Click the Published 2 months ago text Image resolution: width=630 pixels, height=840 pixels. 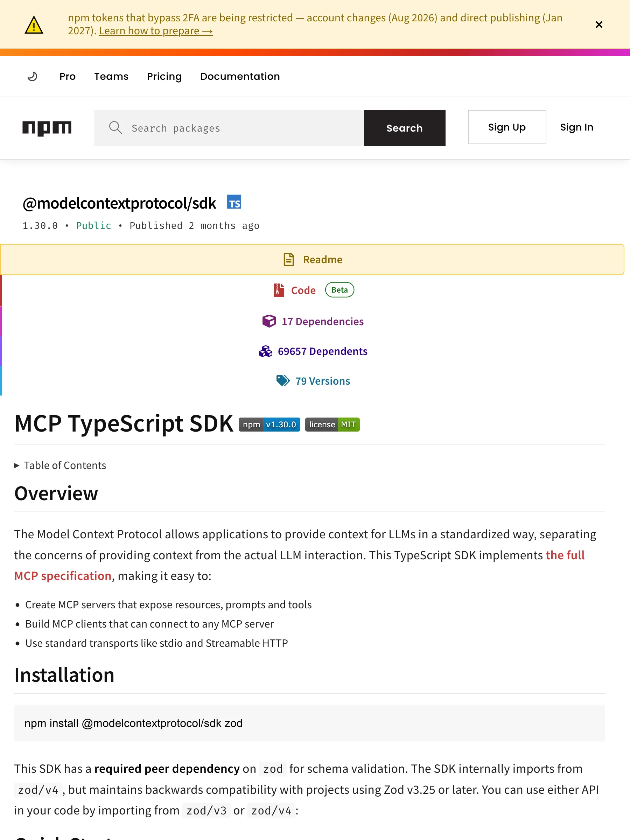195,225
